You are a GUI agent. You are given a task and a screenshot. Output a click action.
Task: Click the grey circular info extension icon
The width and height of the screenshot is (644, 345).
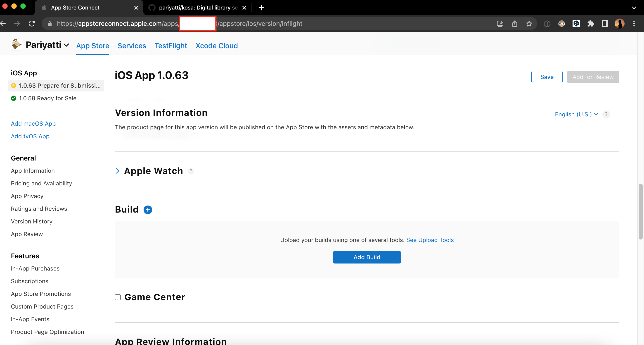547,24
